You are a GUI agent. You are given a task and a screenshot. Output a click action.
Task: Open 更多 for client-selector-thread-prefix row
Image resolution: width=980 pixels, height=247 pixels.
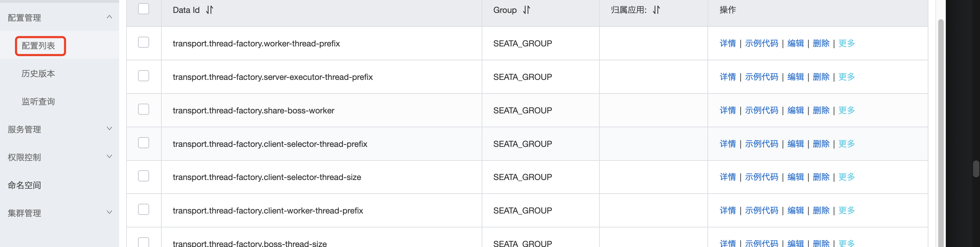tap(846, 144)
